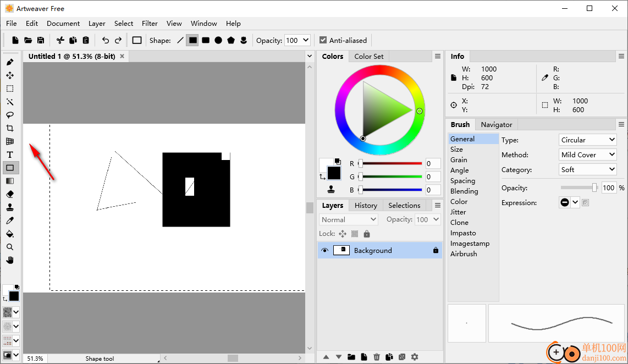This screenshot has height=364, width=628.
Task: Select the Move tool
Action: (10, 75)
